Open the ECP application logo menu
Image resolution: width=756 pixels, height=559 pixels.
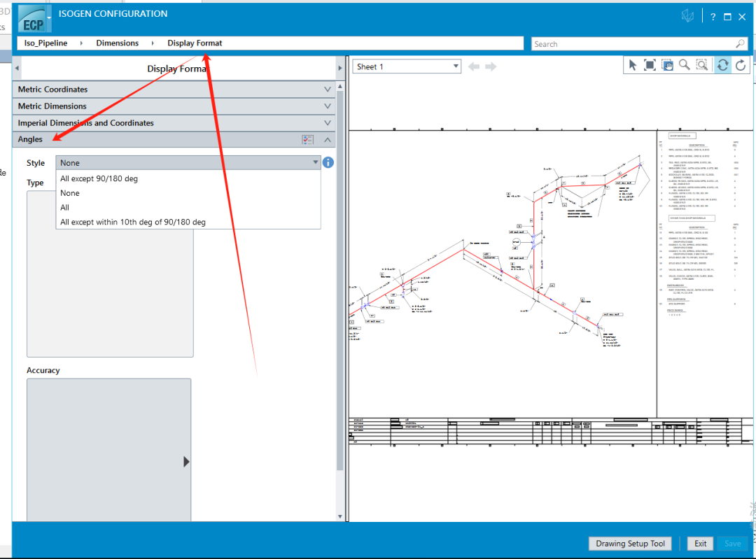click(34, 20)
